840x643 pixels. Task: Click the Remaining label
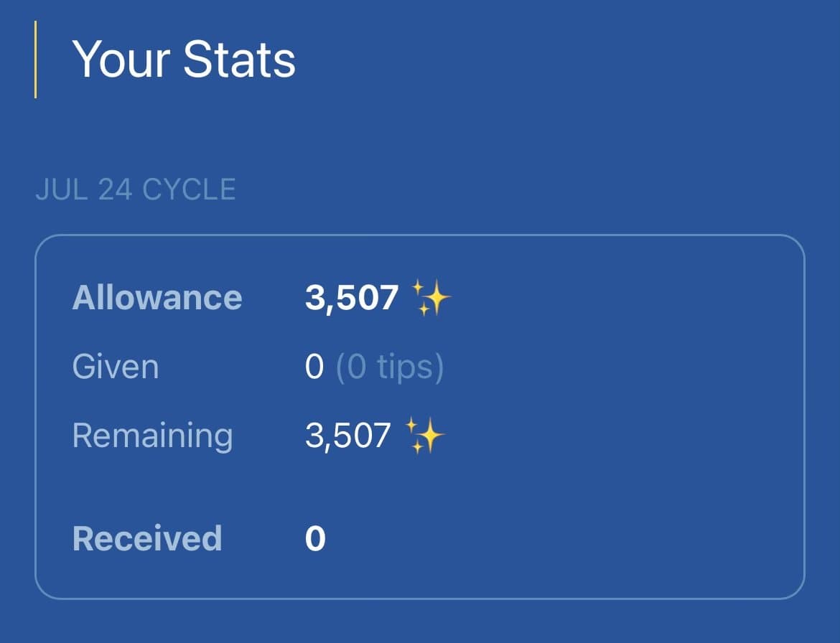pos(152,436)
